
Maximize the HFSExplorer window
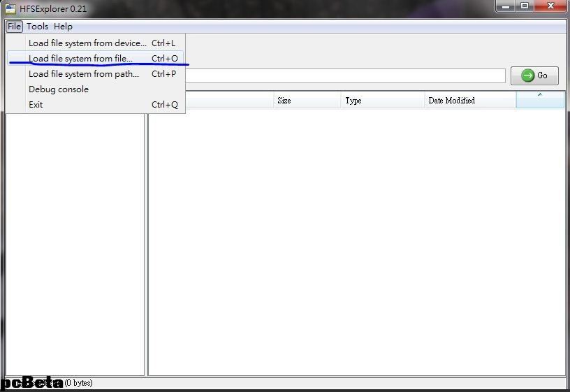[x=524, y=6]
